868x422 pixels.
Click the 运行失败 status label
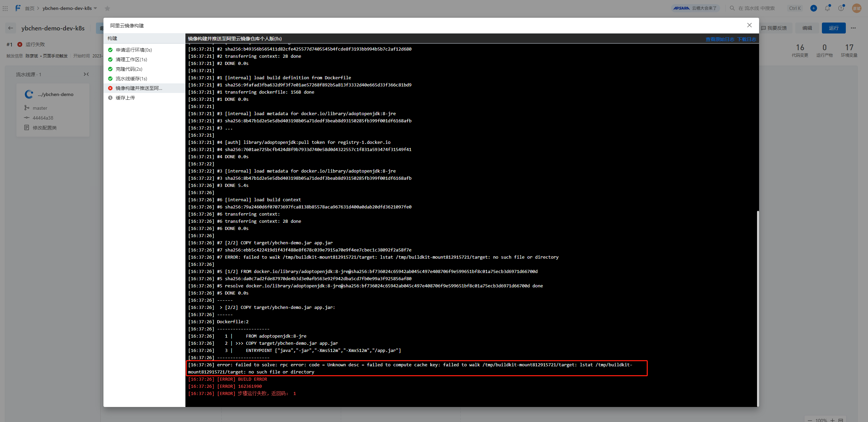pyautogui.click(x=35, y=44)
